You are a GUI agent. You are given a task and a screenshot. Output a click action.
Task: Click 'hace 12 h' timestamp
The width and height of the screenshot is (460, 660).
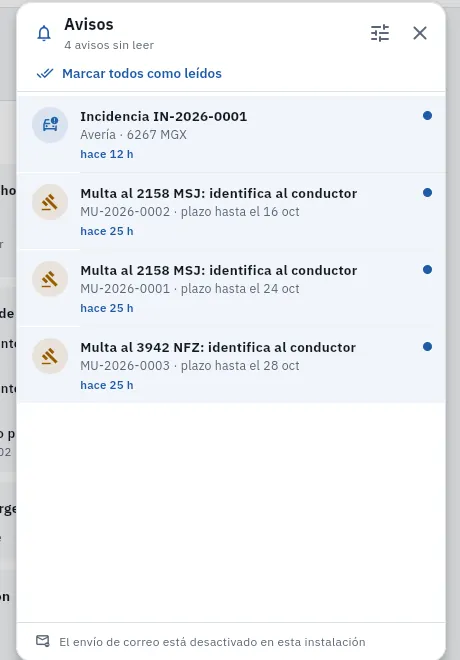click(107, 154)
